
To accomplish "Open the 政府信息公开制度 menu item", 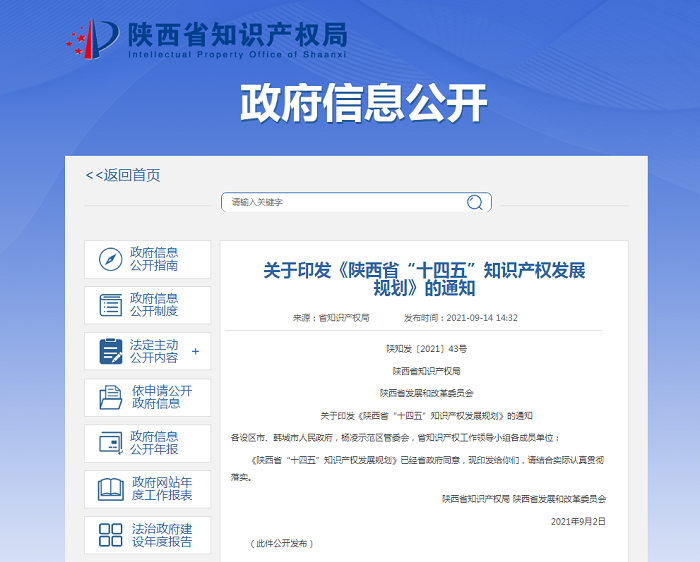I will (x=154, y=305).
